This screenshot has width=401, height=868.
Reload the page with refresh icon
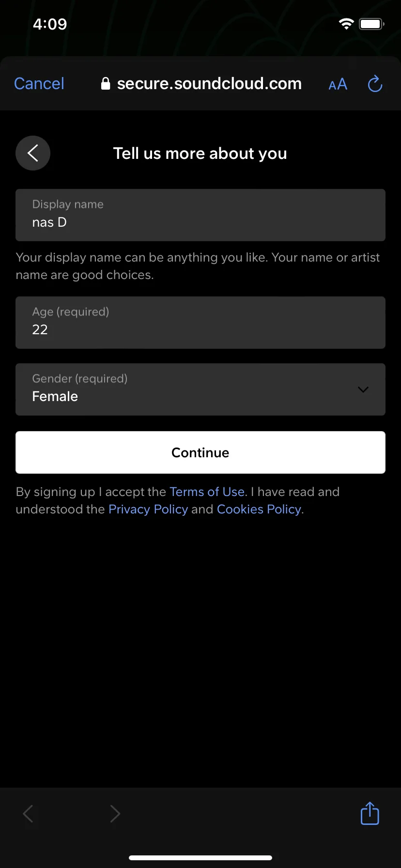pyautogui.click(x=375, y=84)
